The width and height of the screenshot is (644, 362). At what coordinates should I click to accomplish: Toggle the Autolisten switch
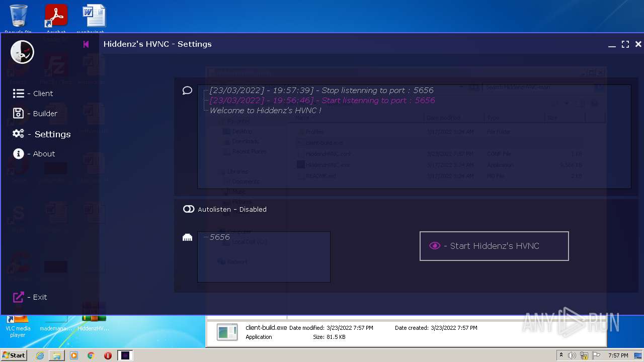point(189,209)
